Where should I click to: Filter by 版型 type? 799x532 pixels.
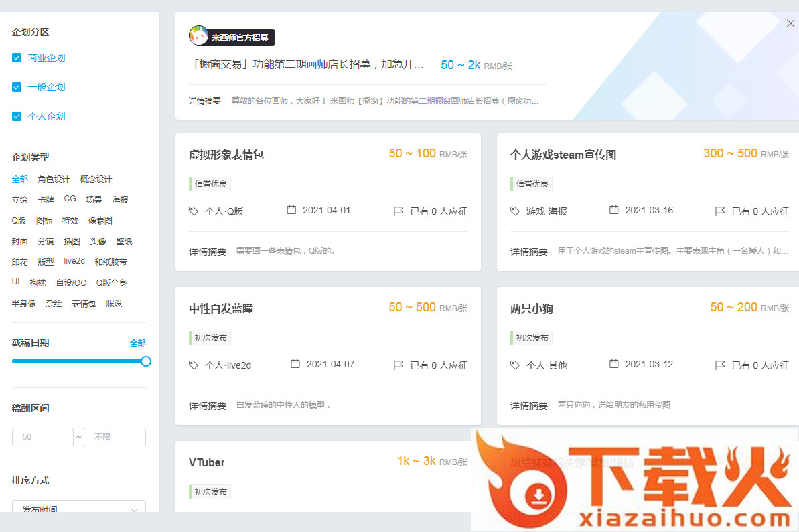coord(46,262)
